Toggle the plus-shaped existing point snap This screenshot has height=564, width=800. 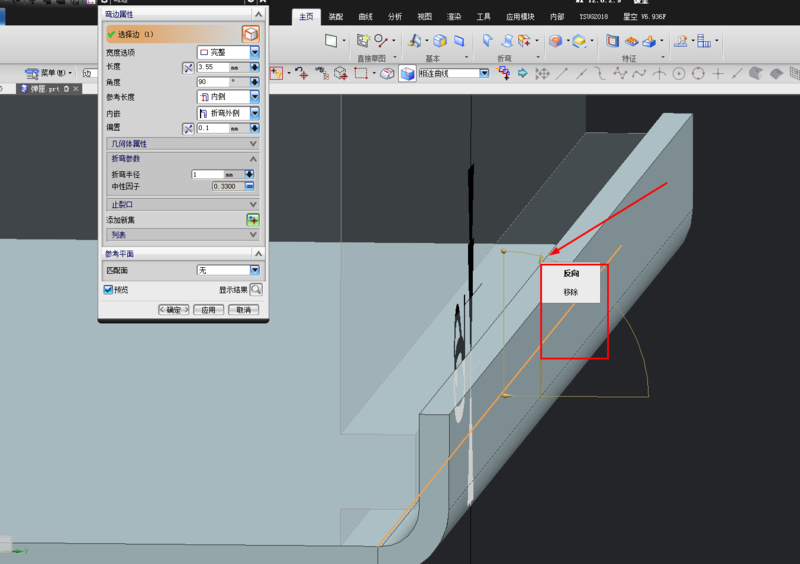pos(717,73)
